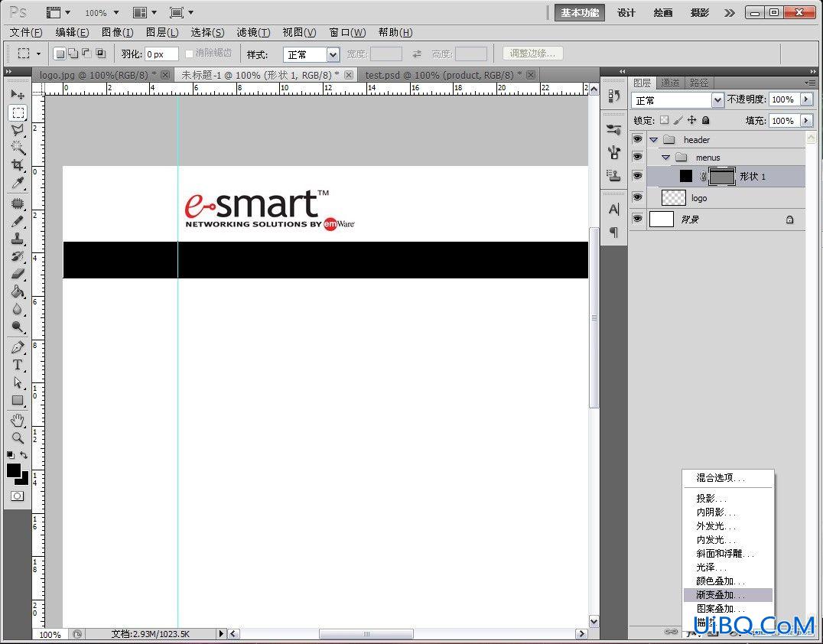The image size is (823, 644).
Task: Hide the header group layer
Action: pos(637,139)
